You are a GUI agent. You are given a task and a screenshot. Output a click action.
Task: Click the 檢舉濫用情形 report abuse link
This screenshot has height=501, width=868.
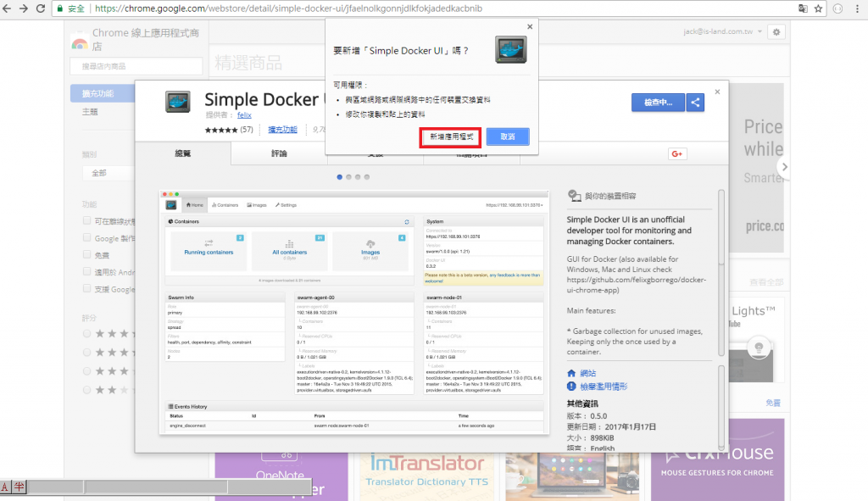pyautogui.click(x=604, y=387)
